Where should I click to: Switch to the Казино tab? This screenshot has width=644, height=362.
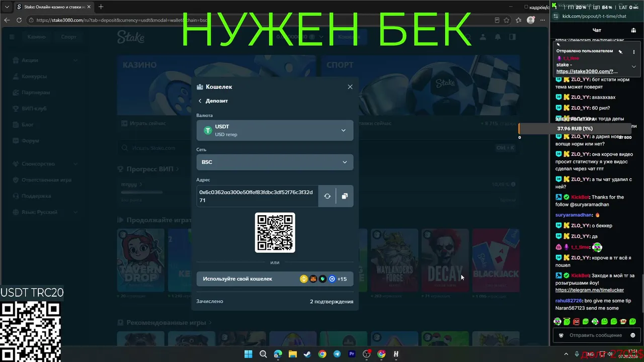36,37
